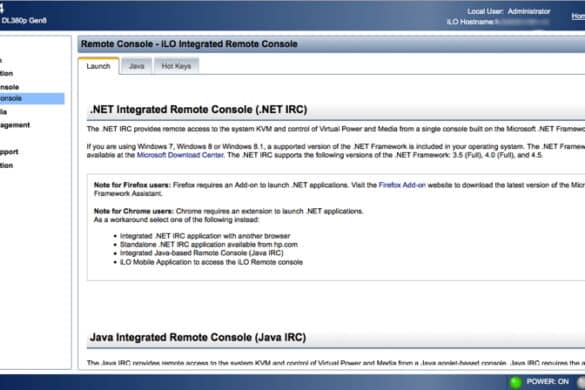Click 'Note for Firefox users:' text
The width and height of the screenshot is (585, 390).
point(132,185)
